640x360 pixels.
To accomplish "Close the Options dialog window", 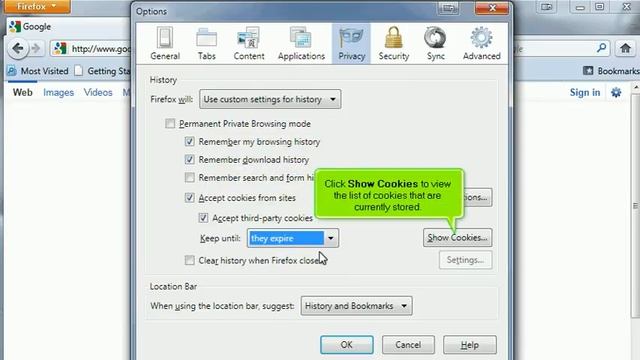I will [492, 8].
